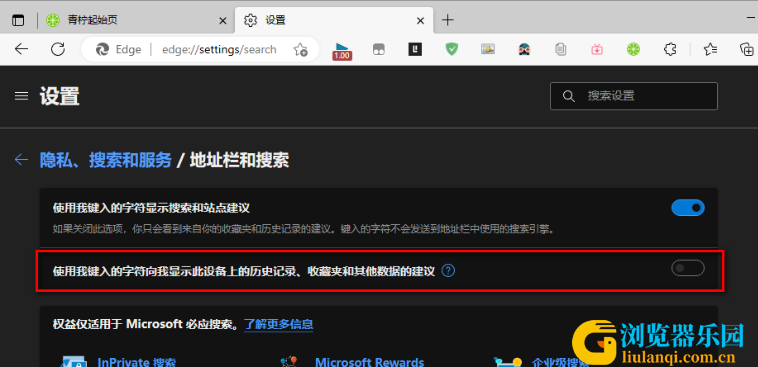Disable 使用我键入的字符显示搜索和站点建议 toggle
This screenshot has height=367, width=758.
click(x=687, y=208)
